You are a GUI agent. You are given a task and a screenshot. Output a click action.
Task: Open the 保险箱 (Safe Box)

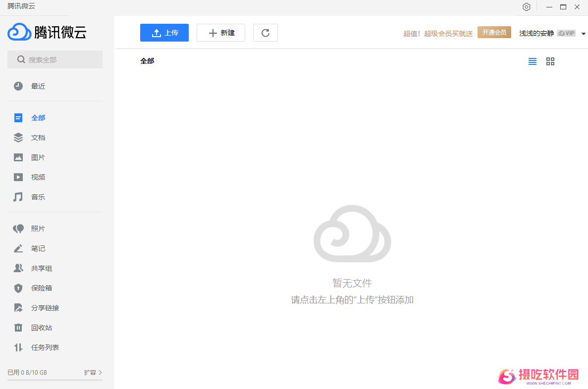click(x=38, y=288)
